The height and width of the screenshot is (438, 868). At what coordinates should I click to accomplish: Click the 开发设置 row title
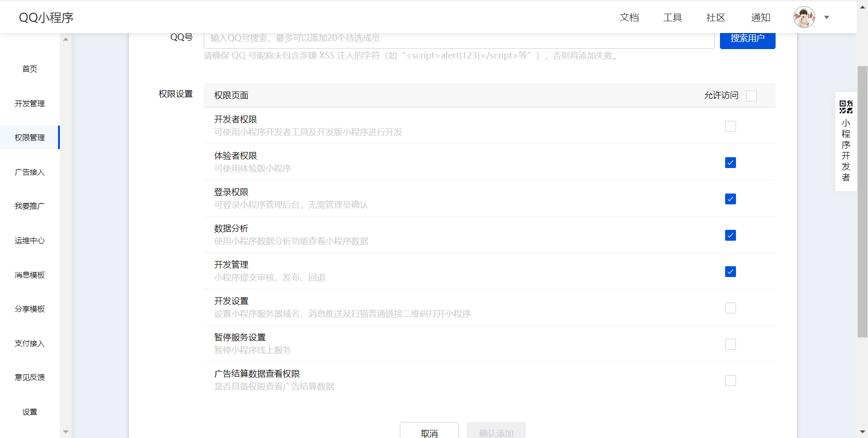coord(231,301)
